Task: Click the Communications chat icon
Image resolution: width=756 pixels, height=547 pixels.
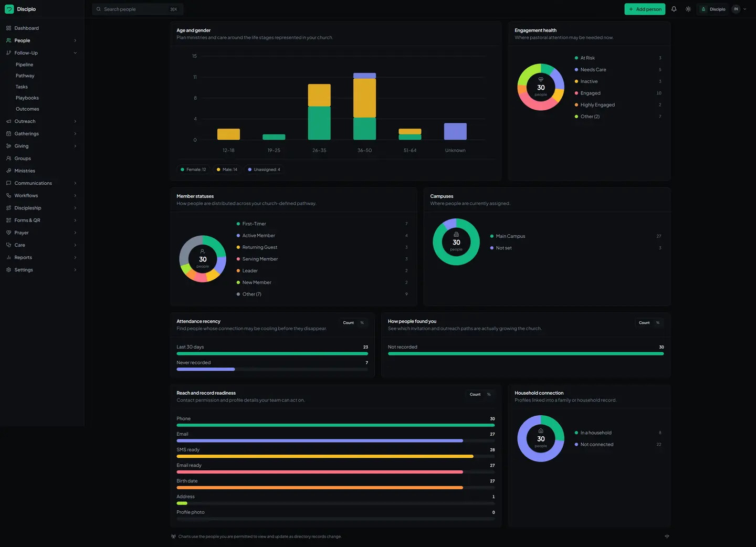Action: click(8, 183)
